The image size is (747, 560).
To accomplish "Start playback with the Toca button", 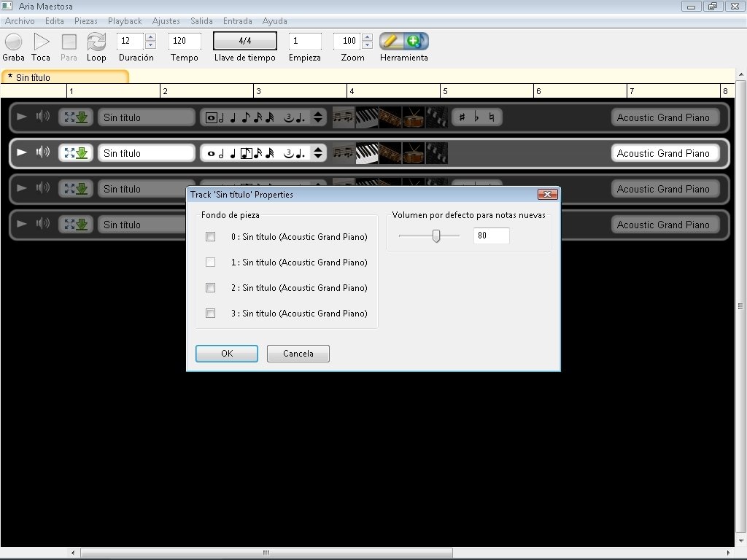I will pyautogui.click(x=42, y=42).
